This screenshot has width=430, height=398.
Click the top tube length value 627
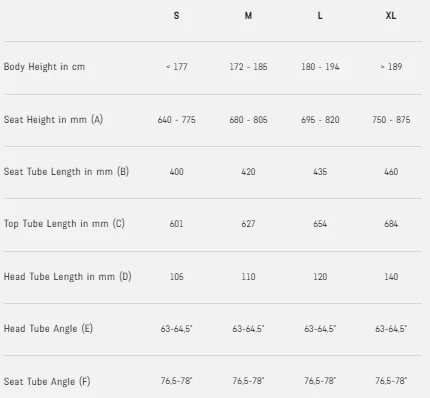point(248,224)
